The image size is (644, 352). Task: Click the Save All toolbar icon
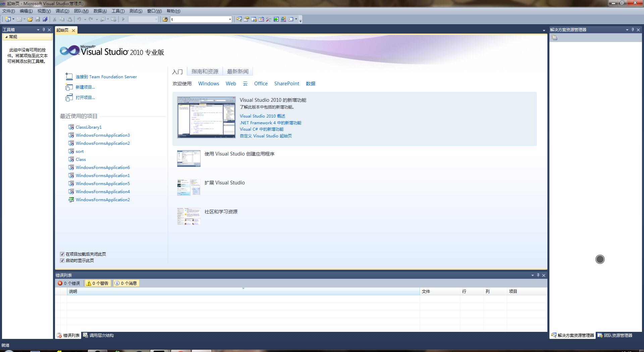click(x=45, y=19)
